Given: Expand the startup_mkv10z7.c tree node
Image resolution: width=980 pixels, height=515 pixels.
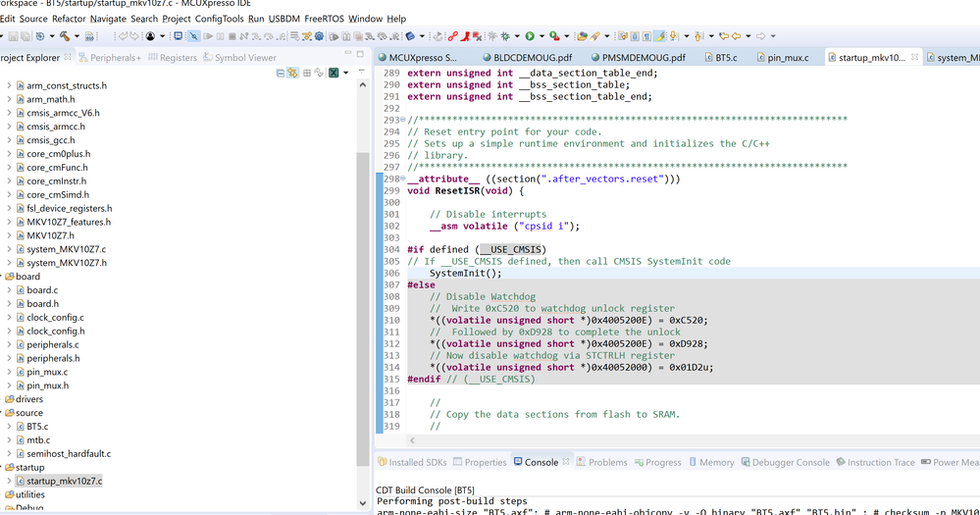Looking at the screenshot, I should (9, 481).
